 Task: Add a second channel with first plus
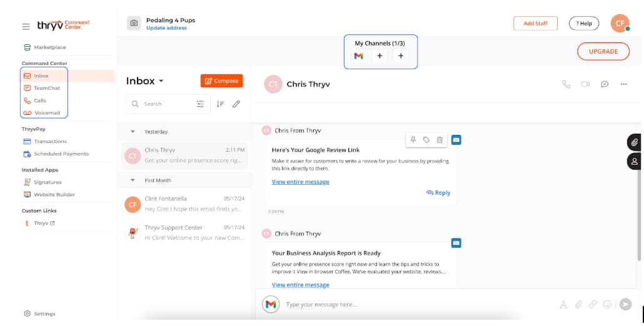pos(380,56)
